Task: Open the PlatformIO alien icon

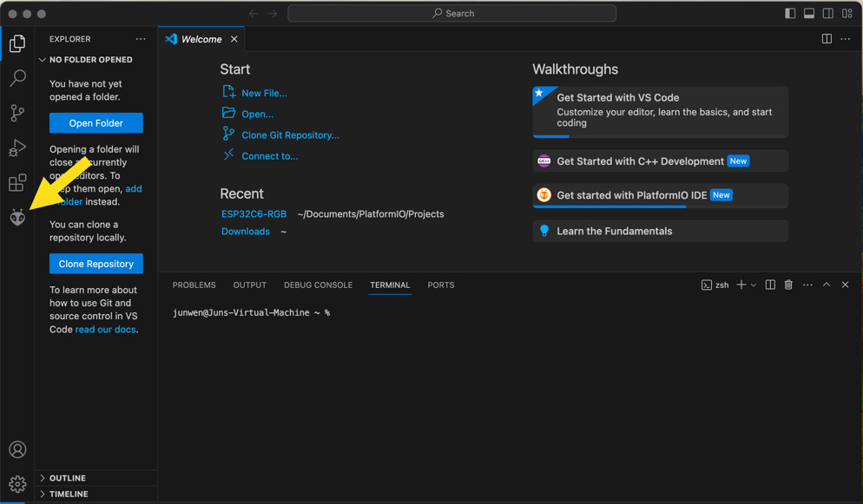Action: [17, 218]
